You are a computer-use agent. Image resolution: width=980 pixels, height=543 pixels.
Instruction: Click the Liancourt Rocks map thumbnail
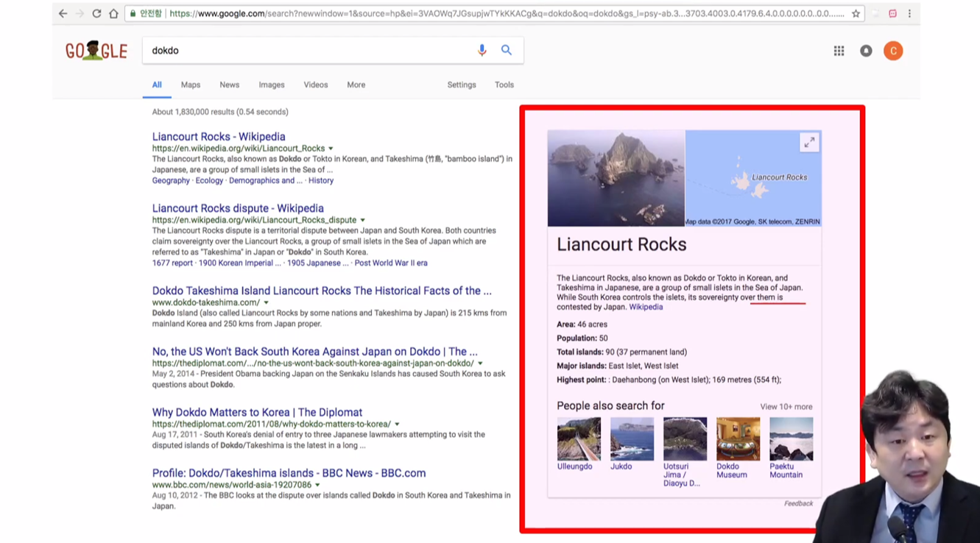pyautogui.click(x=753, y=178)
